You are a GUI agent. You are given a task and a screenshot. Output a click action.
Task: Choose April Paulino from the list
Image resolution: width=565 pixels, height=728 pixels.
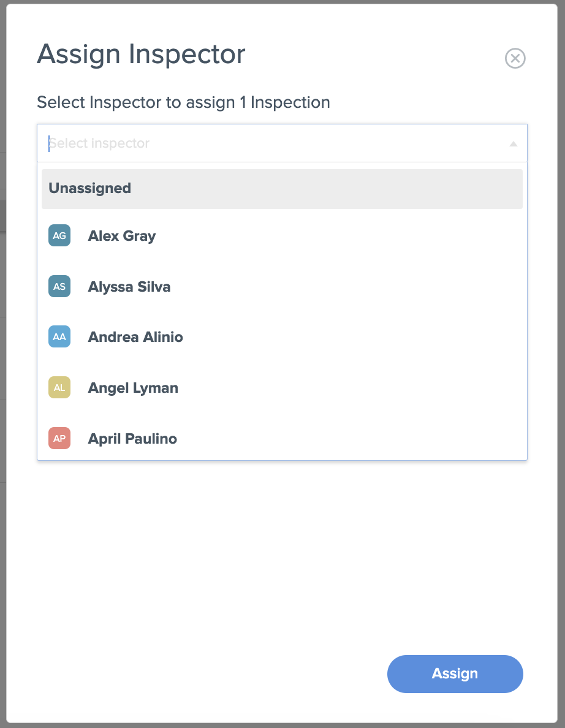132,438
